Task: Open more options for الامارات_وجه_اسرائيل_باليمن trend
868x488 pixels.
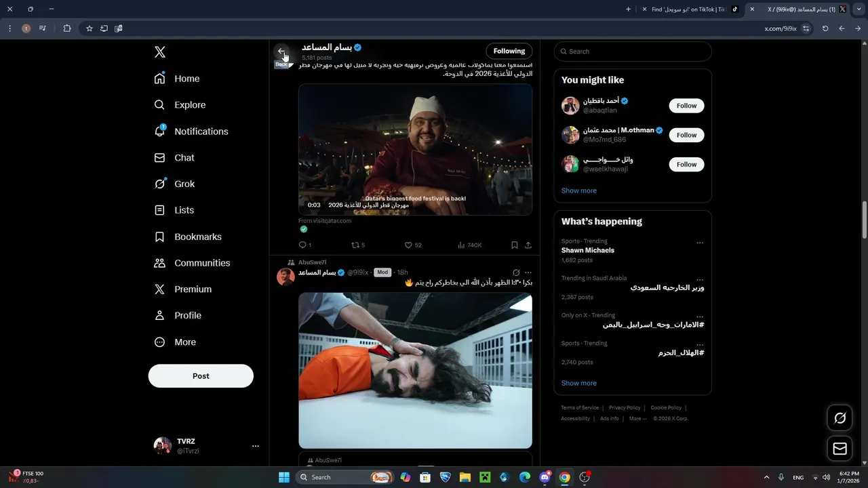Action: click(x=700, y=317)
